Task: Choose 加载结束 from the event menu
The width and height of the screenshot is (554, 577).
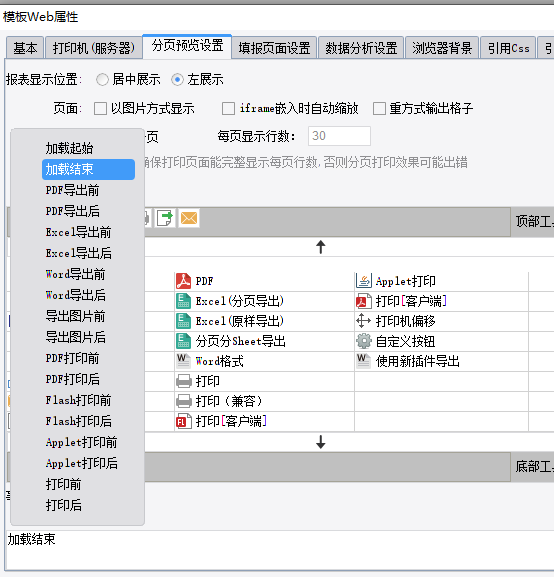Action: pos(88,169)
